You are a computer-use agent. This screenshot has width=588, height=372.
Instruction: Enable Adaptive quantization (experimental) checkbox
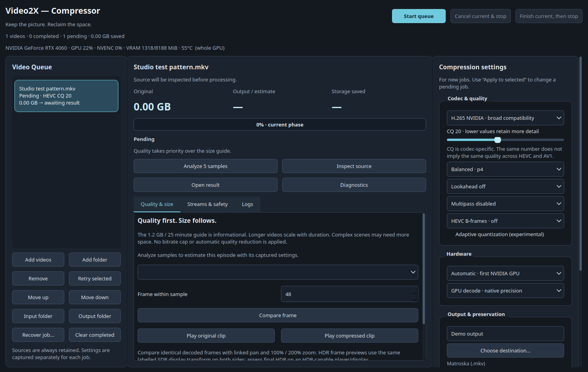point(450,234)
